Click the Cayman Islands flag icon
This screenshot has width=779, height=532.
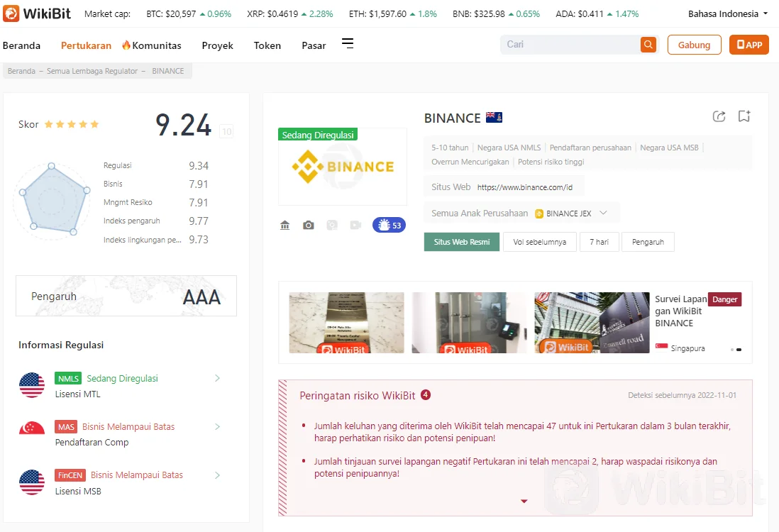pos(494,117)
